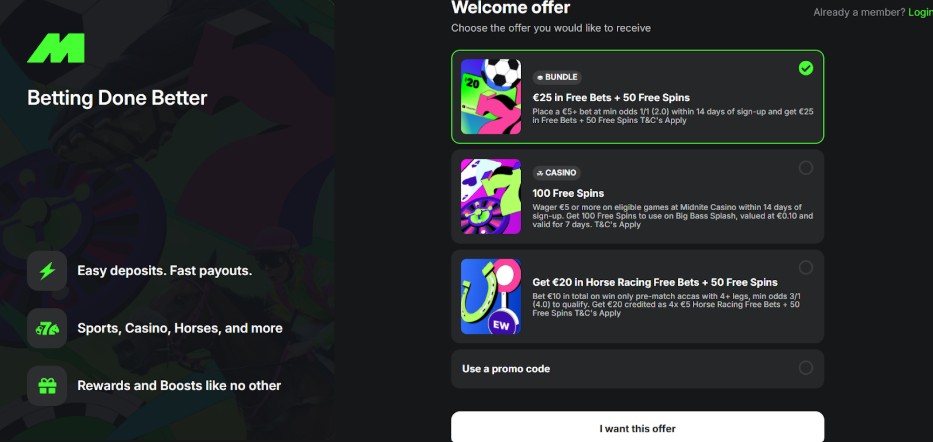This screenshot has height=442, width=933.
Task: Click the gift box rewards icon
Action: [47, 385]
